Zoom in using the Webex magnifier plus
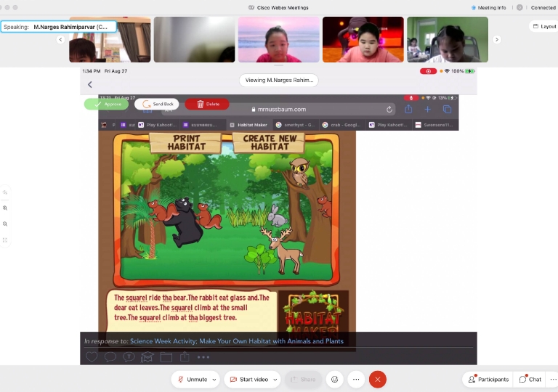Viewport: 558px width, 392px height. pyautogui.click(x=5, y=208)
